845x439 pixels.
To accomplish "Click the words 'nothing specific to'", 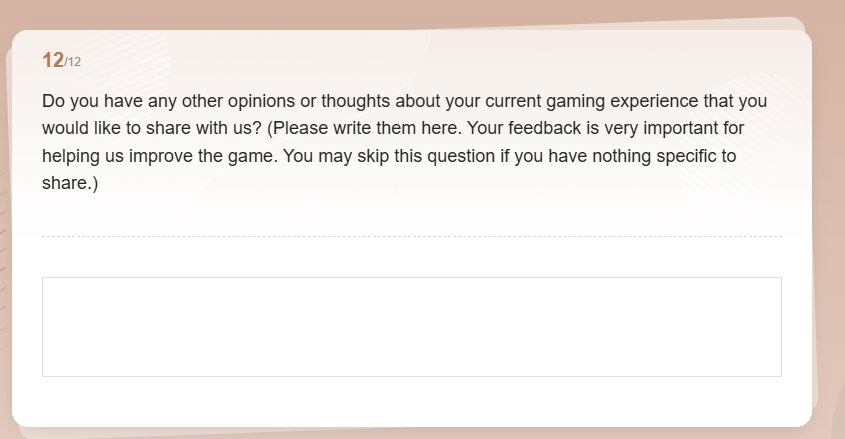I will pyautogui.click(x=664, y=156).
